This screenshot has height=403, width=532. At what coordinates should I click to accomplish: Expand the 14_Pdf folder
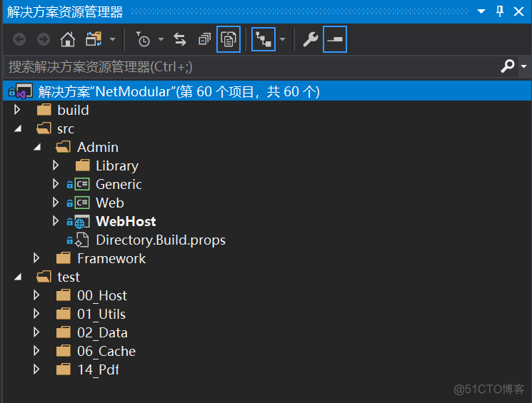[x=36, y=369]
